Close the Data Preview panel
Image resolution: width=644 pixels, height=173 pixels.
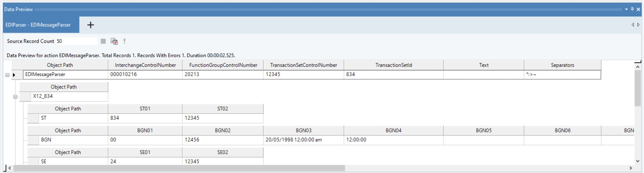pyautogui.click(x=638, y=9)
